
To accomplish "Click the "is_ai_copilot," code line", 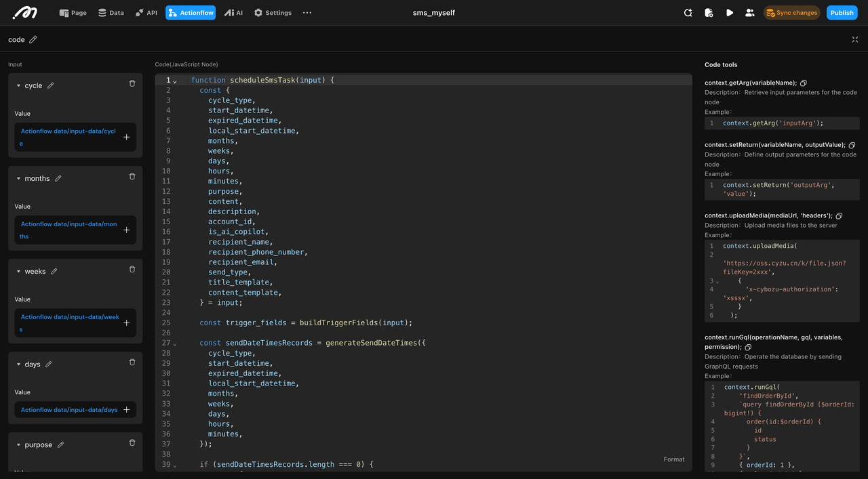I will tap(239, 232).
